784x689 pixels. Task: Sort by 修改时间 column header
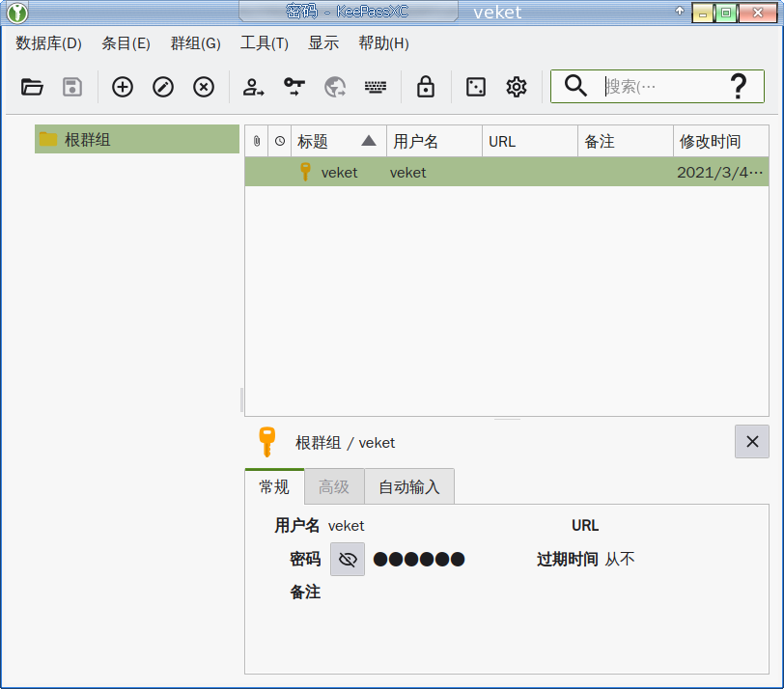(x=721, y=141)
